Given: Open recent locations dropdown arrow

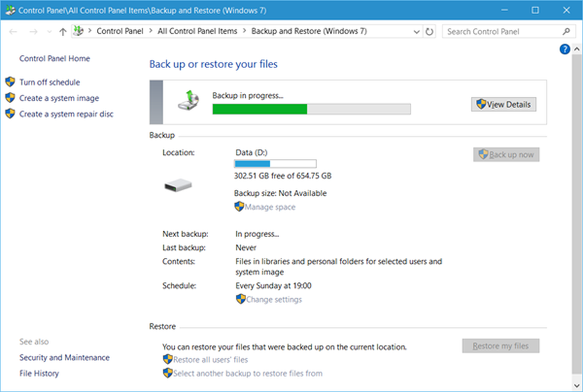Looking at the screenshot, I should 48,31.
